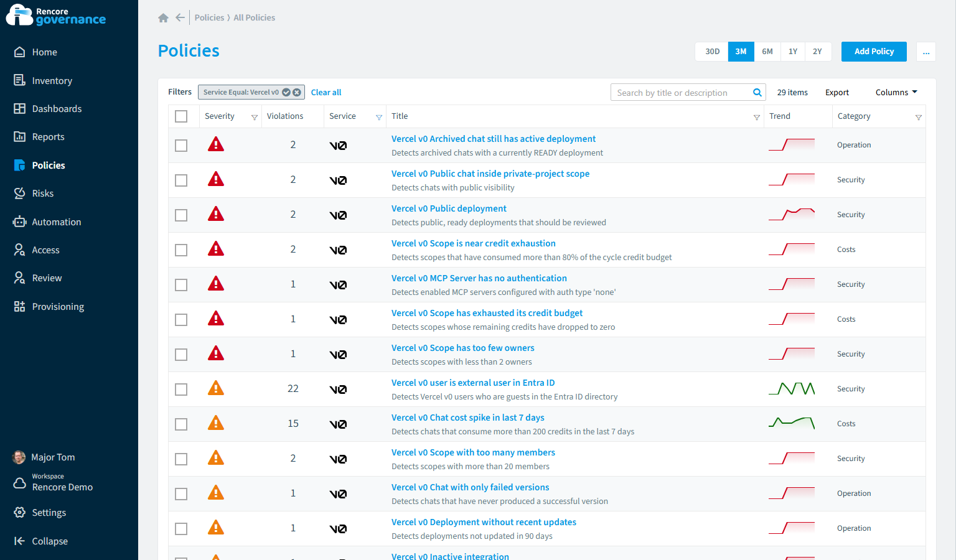Open Policies in the sidebar
This screenshot has height=560, width=956.
49,165
